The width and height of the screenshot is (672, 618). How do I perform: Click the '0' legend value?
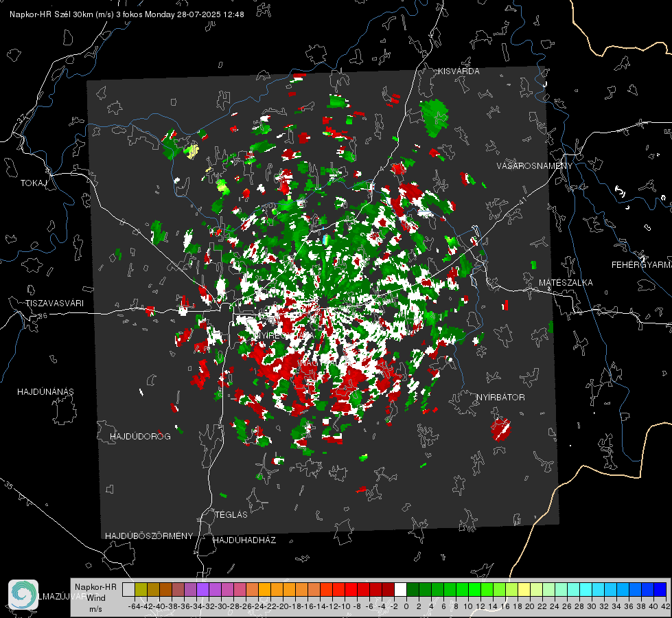[406, 606]
